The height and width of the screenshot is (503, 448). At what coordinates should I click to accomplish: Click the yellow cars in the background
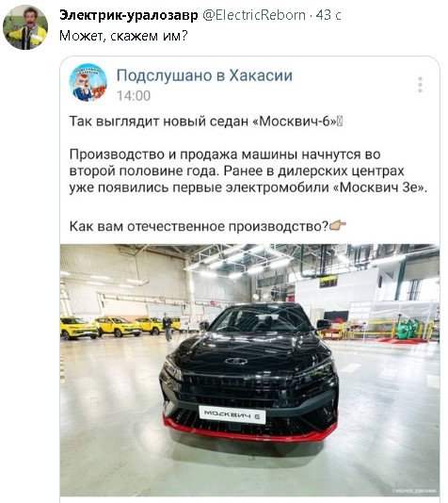120,327
